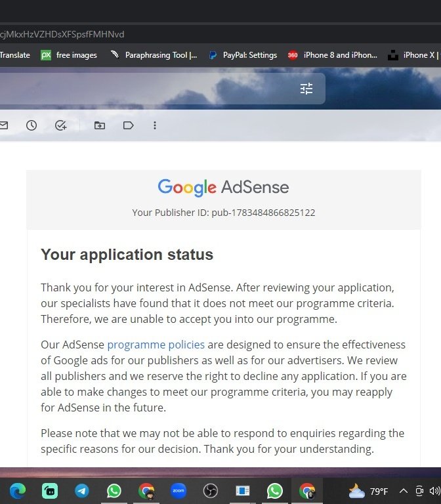Expand hidden system tray icons chevron
441x504 pixels.
coord(404,491)
